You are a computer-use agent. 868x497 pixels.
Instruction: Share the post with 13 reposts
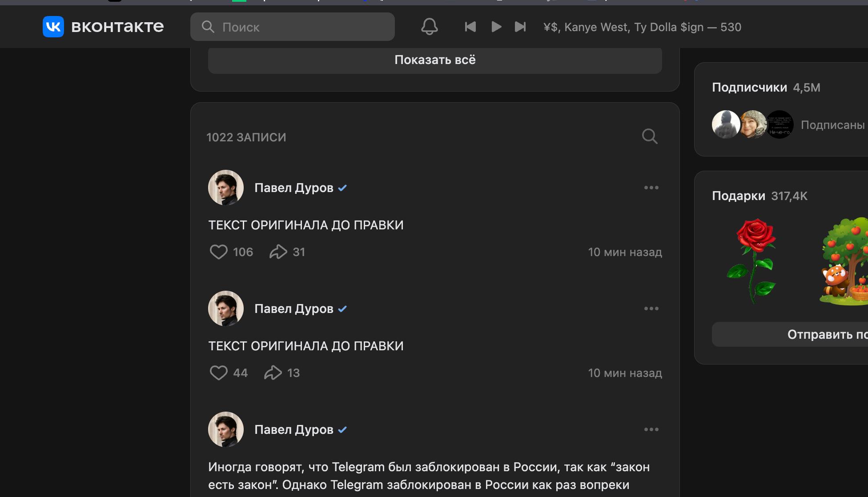pos(273,373)
